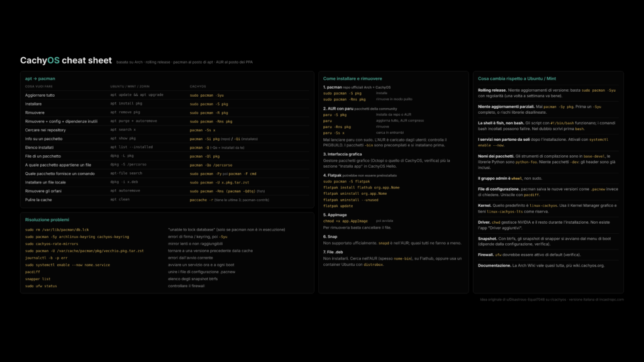The height and width of the screenshot is (362, 644).
Task: Click the 'snapper list' command
Action: [38, 279]
